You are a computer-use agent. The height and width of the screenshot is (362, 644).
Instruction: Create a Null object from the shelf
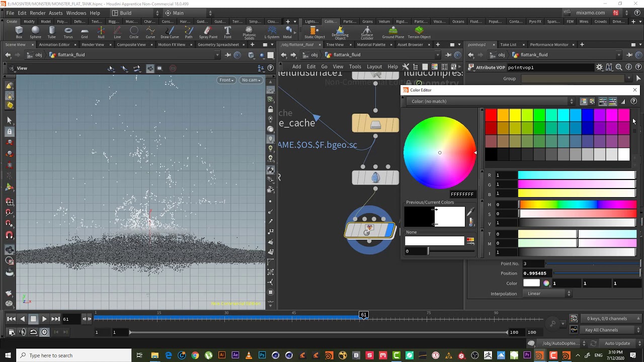(x=101, y=33)
